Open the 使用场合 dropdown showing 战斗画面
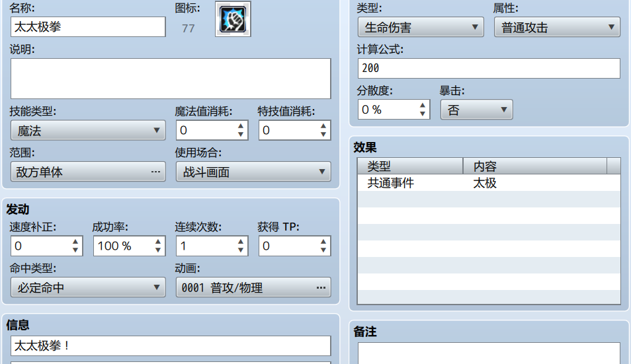Image resolution: width=631 pixels, height=364 pixels. coord(253,172)
